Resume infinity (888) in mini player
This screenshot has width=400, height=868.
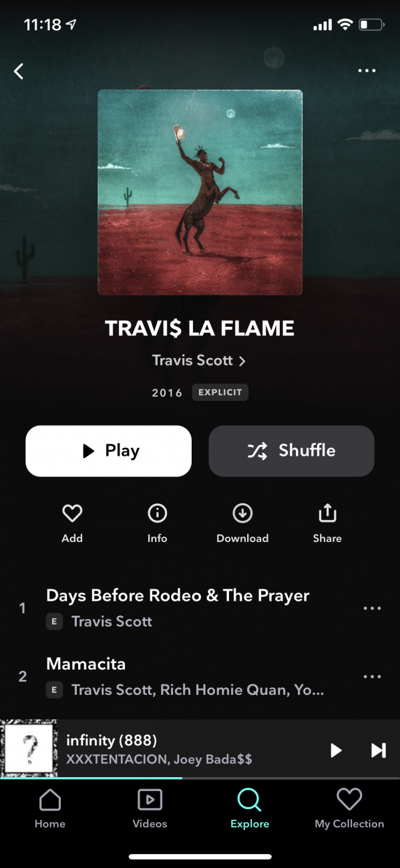(x=336, y=750)
